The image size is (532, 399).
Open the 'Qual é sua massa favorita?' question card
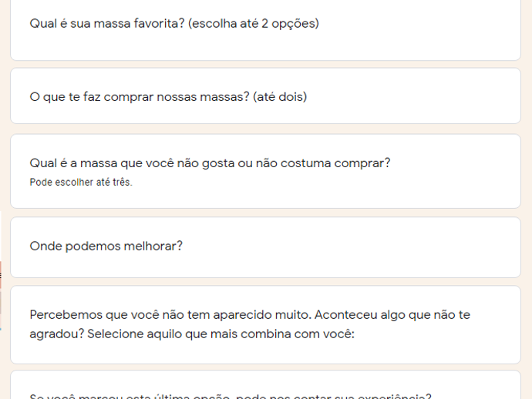tap(265, 30)
